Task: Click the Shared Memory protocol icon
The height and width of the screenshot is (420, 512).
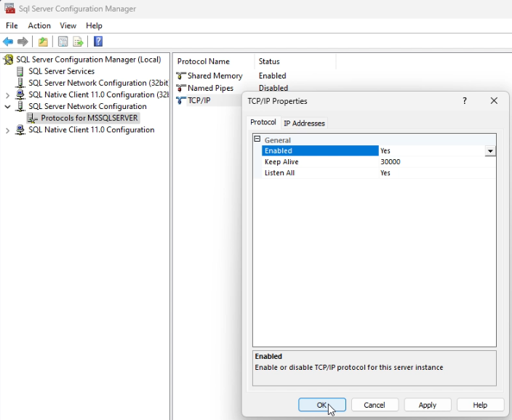Action: tap(182, 76)
